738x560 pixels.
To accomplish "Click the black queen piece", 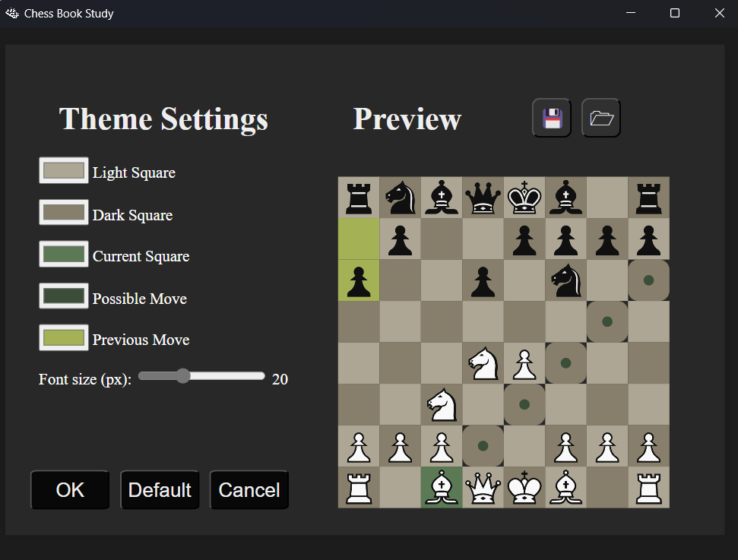I will point(483,198).
